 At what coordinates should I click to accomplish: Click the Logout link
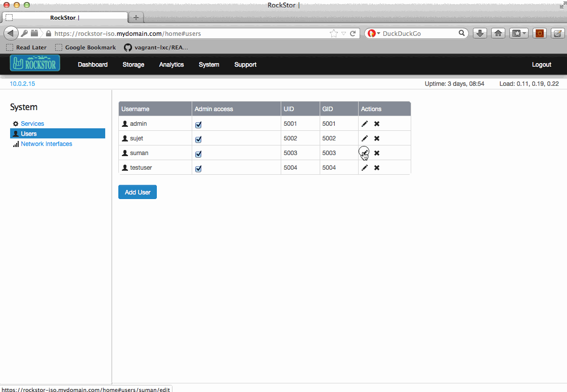[541, 65]
